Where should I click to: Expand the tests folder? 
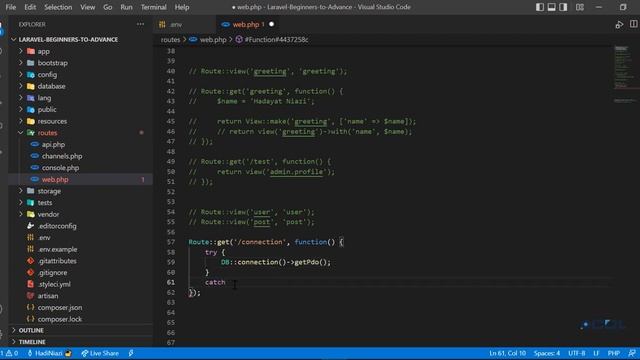45,202
